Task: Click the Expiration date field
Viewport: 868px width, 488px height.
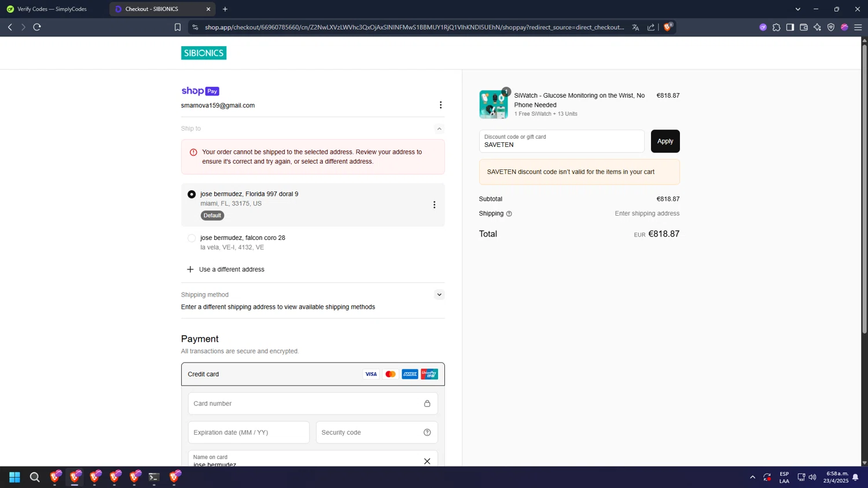Action: point(248,432)
